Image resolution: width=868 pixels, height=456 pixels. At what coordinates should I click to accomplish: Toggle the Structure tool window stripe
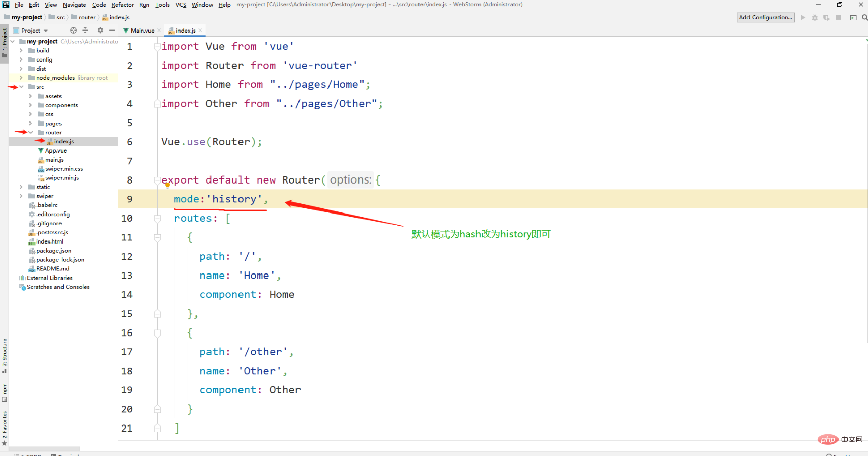tap(5, 355)
